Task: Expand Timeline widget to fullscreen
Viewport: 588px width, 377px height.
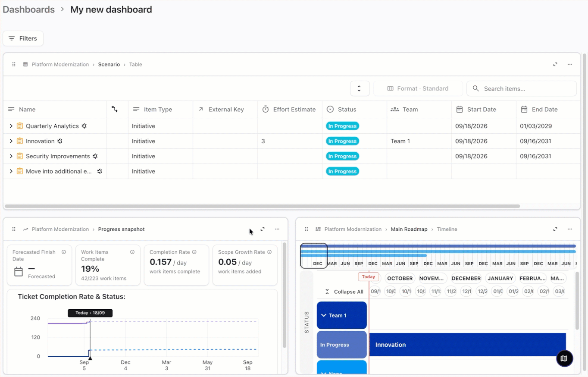Action: pos(555,229)
